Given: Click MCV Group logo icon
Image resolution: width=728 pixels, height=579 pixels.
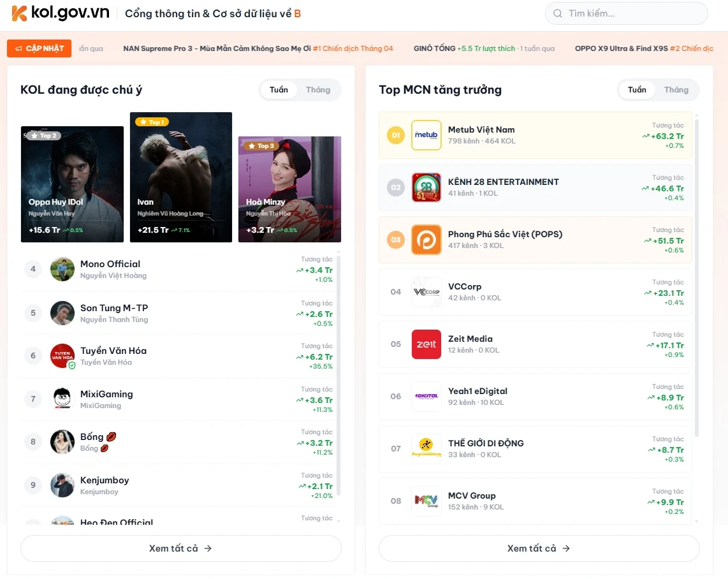Looking at the screenshot, I should point(426,501).
